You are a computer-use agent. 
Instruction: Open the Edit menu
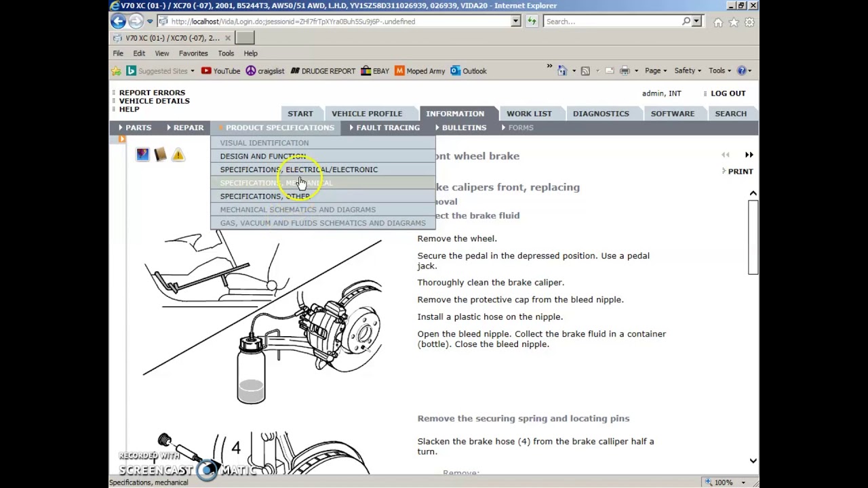point(139,53)
